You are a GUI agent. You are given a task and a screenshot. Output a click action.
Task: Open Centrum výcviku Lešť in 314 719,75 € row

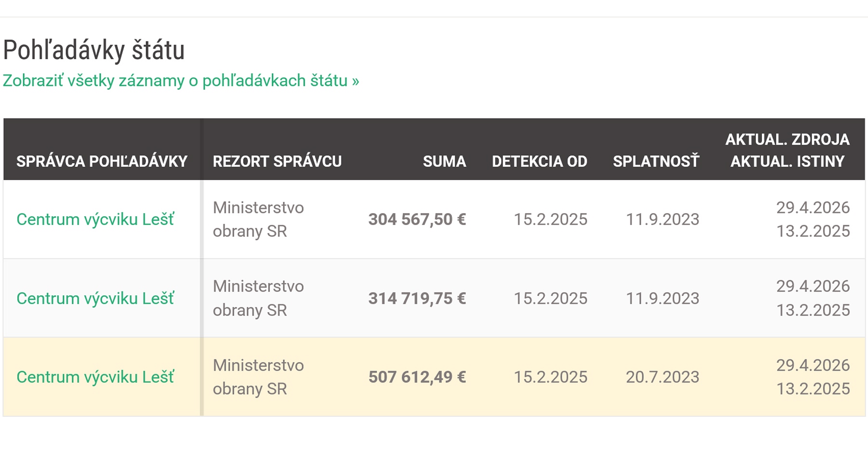[95, 299]
